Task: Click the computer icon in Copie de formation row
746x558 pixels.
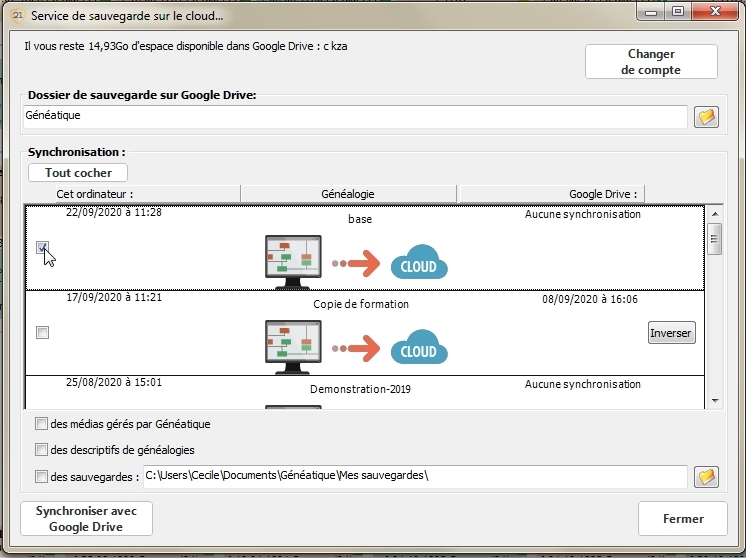Action: tap(293, 347)
